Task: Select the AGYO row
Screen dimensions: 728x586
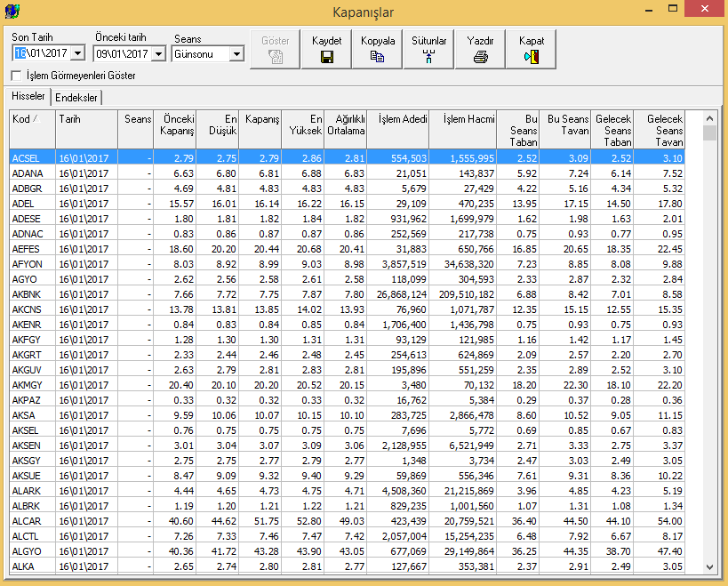Action: tap(348, 279)
